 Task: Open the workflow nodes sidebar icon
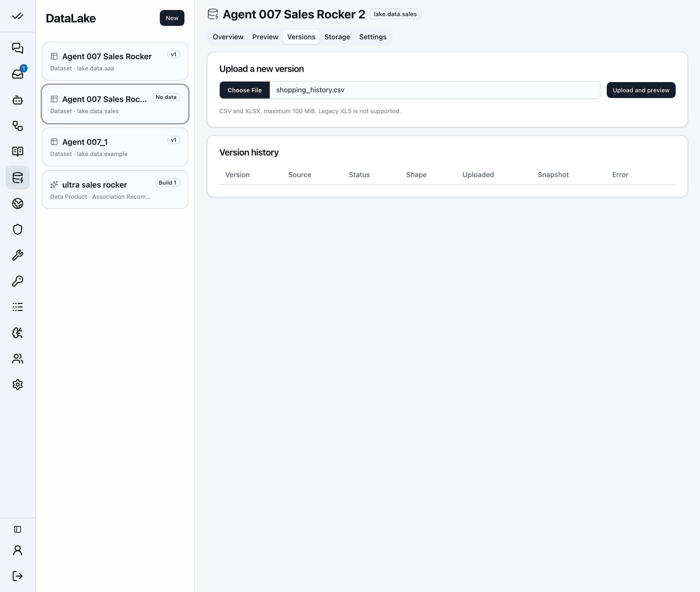[x=17, y=126]
